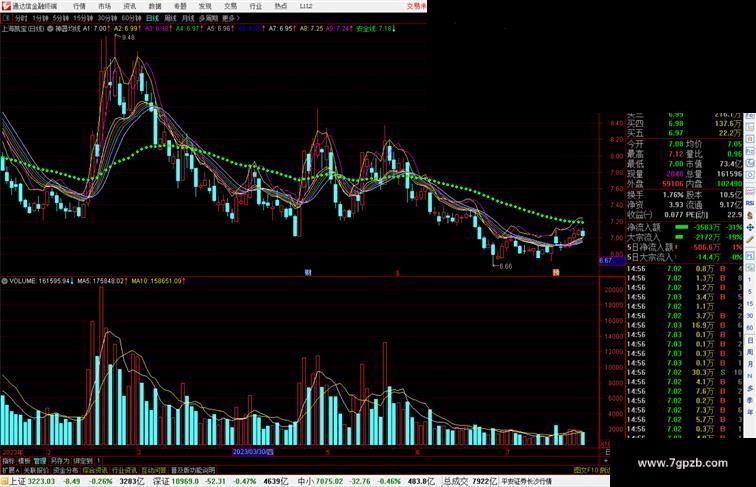
Task: Click the 交易未 link at top right
Action: coord(417,6)
